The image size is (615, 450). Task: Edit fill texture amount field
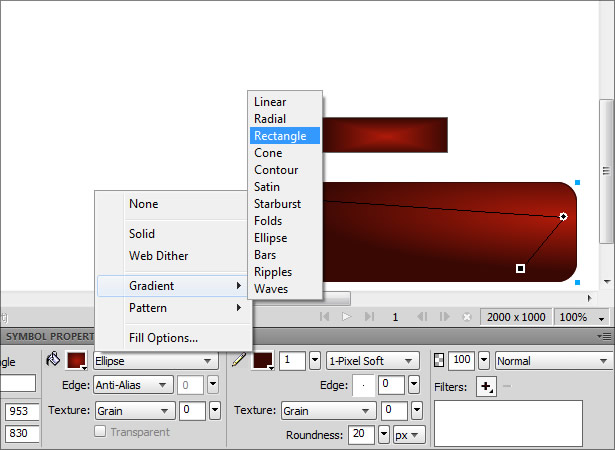192,410
